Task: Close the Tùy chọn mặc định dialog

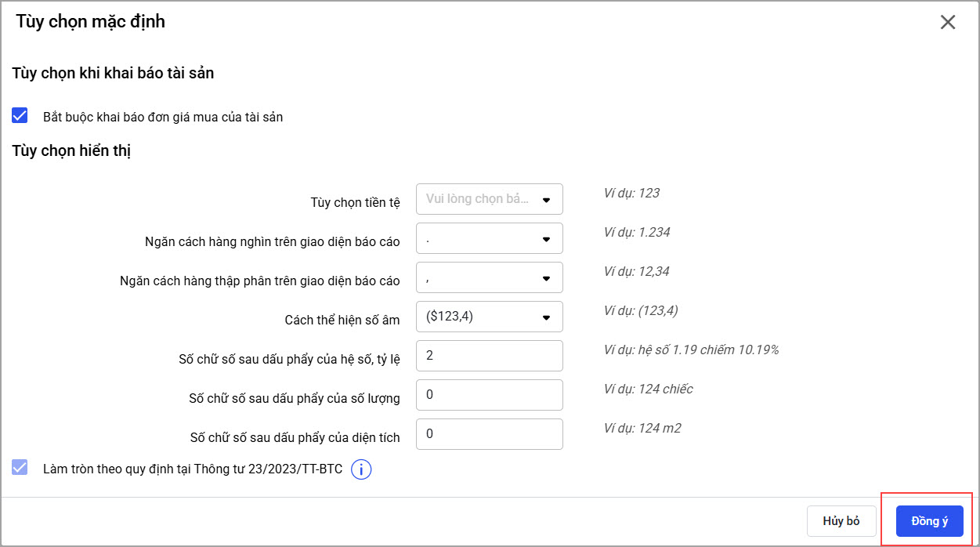Action: pyautogui.click(x=948, y=22)
